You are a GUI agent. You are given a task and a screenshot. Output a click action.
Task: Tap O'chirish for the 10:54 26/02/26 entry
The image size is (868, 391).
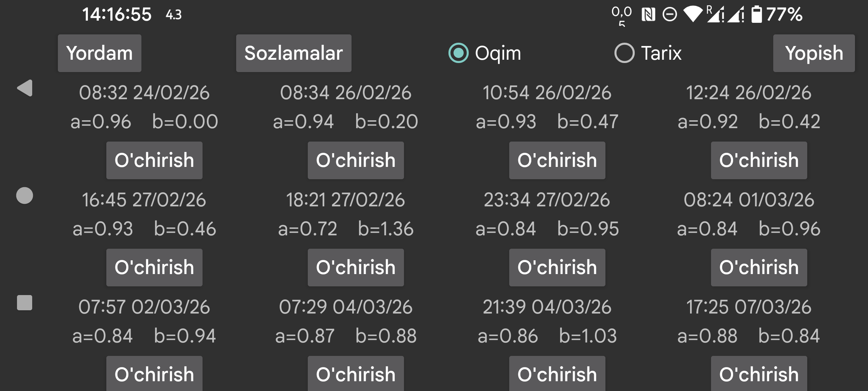click(557, 160)
